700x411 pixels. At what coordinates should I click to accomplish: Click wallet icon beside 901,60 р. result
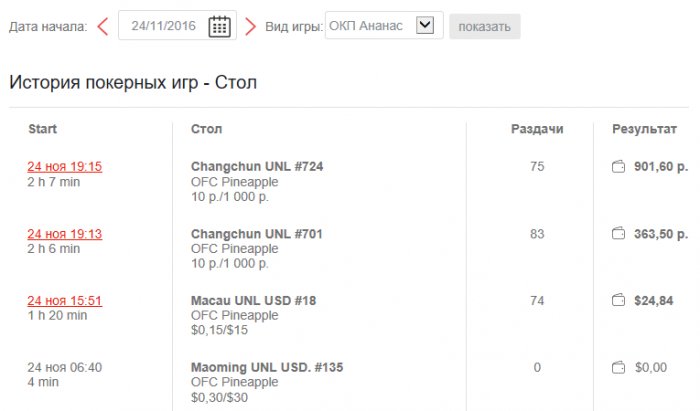(618, 166)
